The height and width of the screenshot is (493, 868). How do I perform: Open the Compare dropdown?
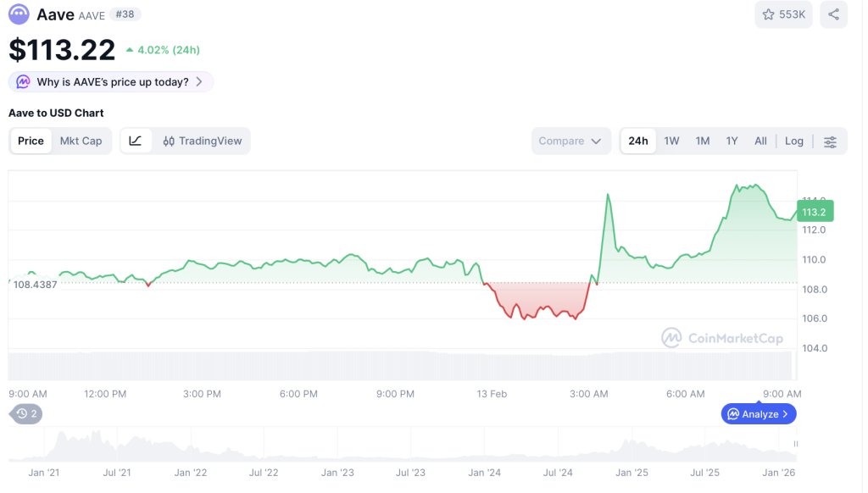[570, 141]
